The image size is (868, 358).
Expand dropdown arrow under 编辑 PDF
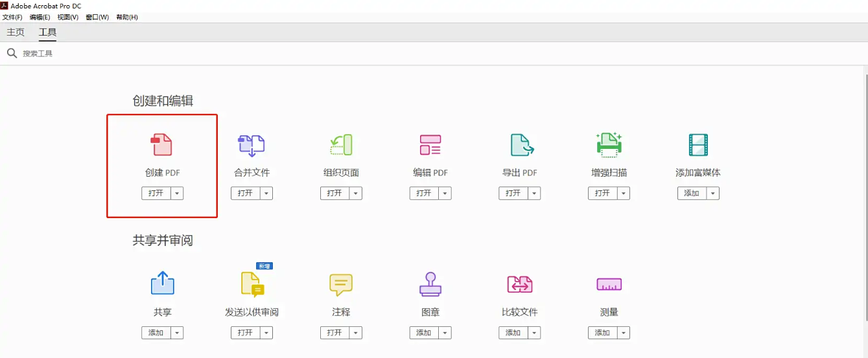pyautogui.click(x=445, y=194)
